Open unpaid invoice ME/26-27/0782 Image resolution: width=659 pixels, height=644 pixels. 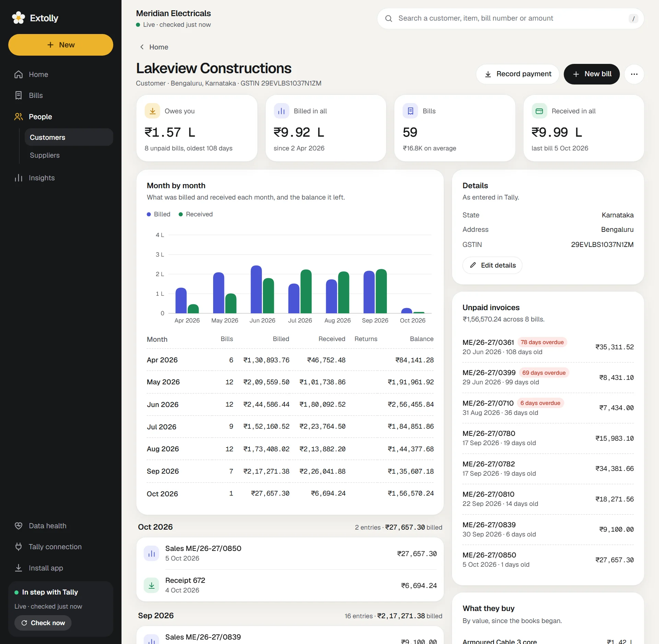point(548,468)
